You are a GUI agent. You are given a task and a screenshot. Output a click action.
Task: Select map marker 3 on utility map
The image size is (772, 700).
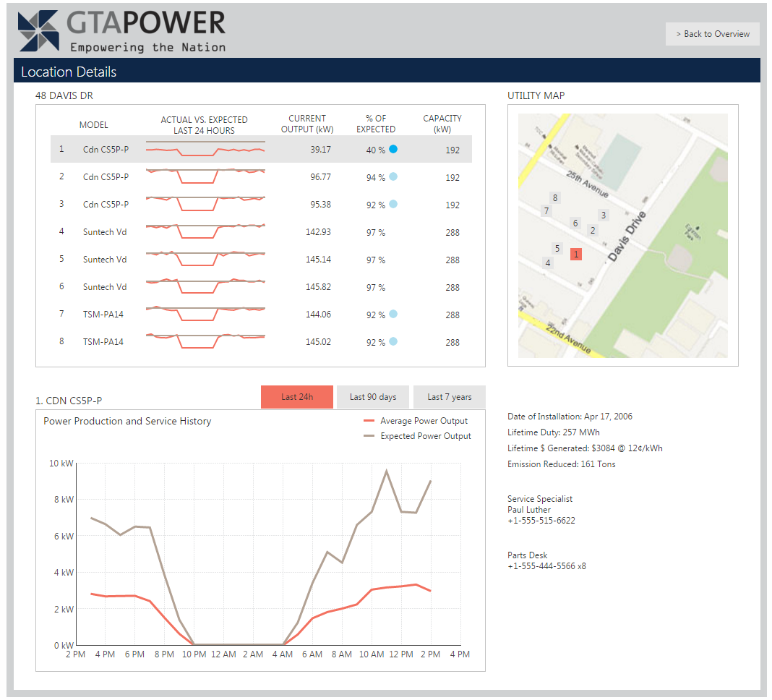point(604,215)
